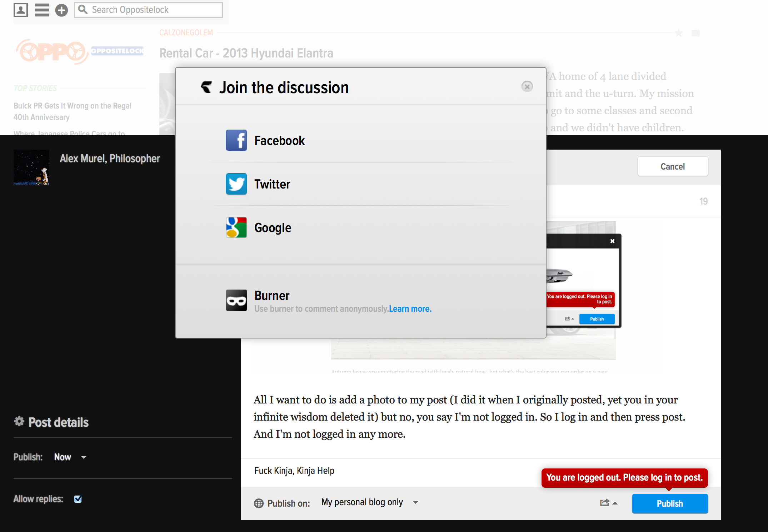
Task: Open the hamburger menu icon
Action: click(x=42, y=10)
